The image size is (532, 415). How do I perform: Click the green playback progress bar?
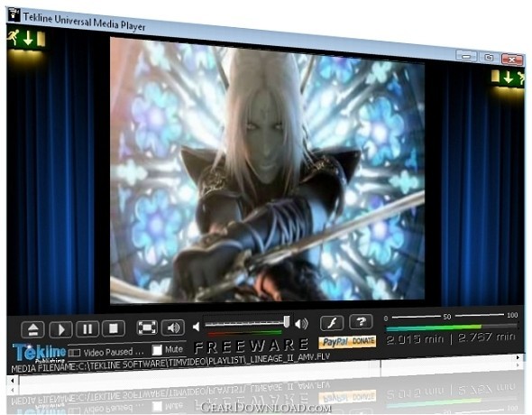click(x=451, y=327)
